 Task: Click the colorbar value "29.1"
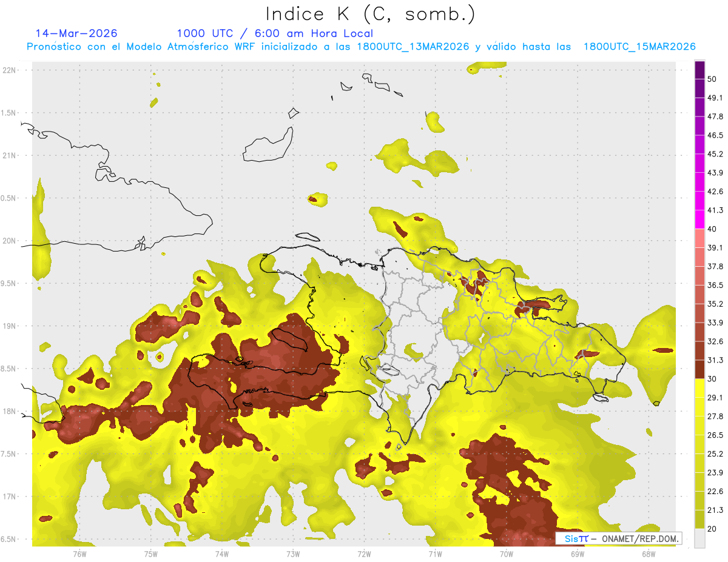pos(715,397)
